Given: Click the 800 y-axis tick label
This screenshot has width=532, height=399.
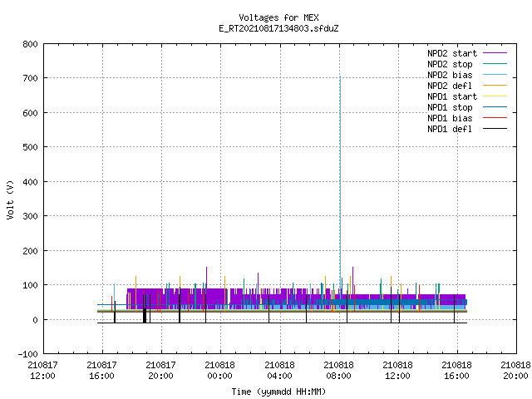Looking at the screenshot, I should pos(30,44).
